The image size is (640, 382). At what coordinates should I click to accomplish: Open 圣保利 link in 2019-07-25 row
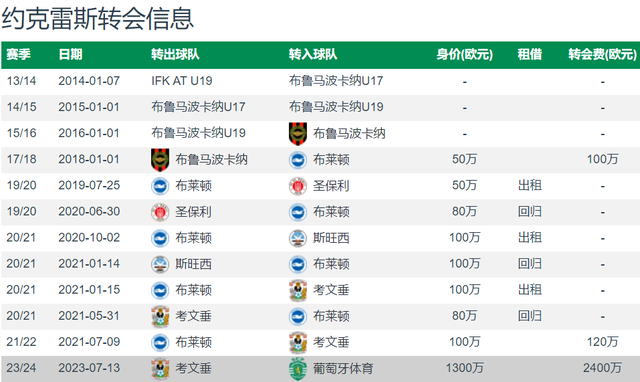(331, 186)
